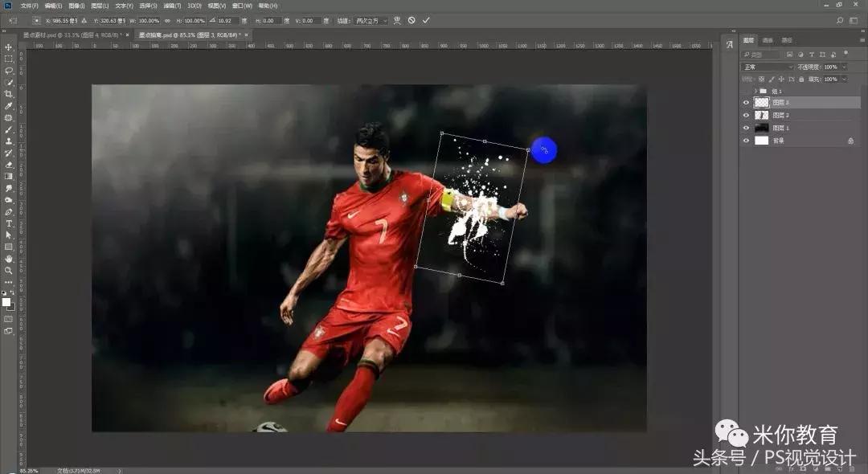This screenshot has width=868, height=474.
Task: Open the interpolation 两次立方 dropdown
Action: (371, 20)
